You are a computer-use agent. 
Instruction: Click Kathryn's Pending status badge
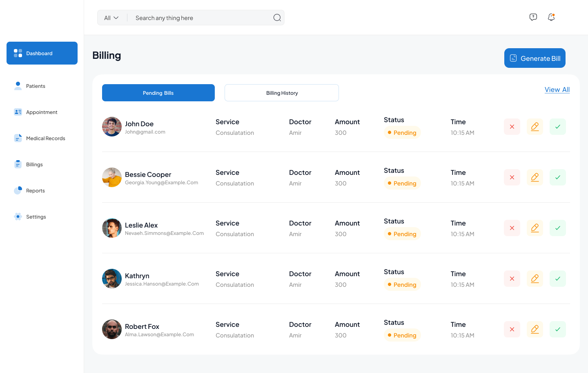402,285
